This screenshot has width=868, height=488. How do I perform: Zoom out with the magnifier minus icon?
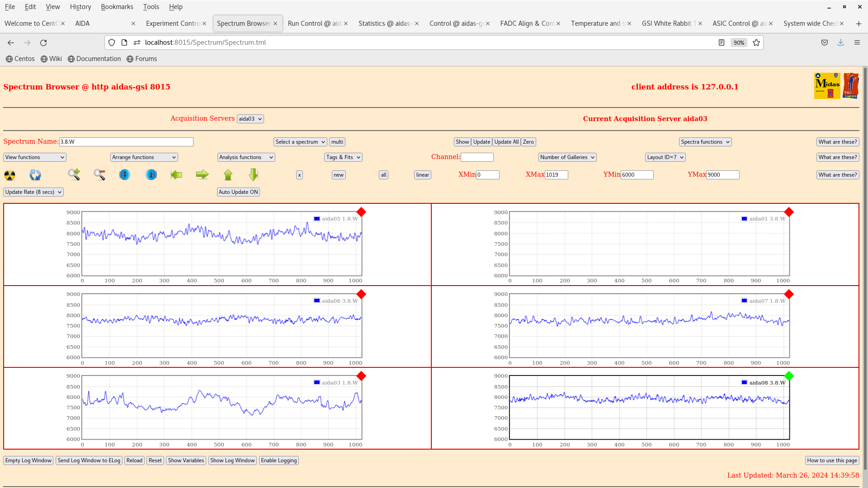[99, 174]
